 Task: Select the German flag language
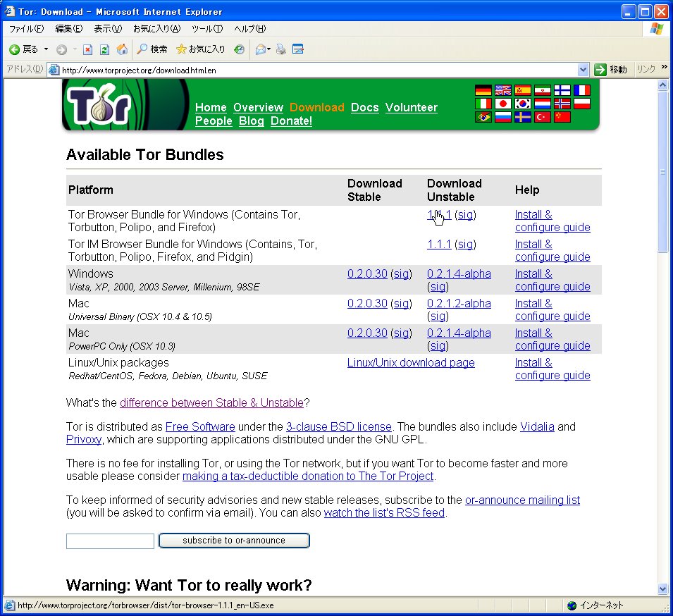(483, 90)
